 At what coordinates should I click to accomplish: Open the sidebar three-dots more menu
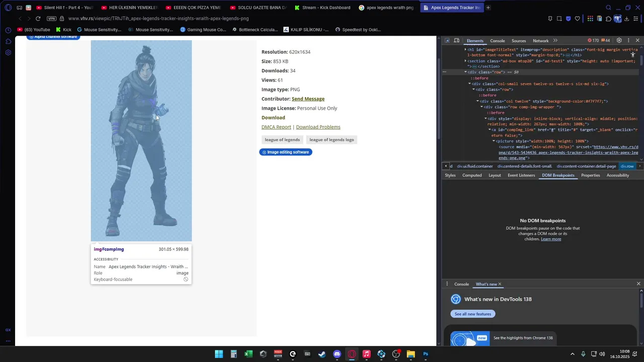[8, 341]
